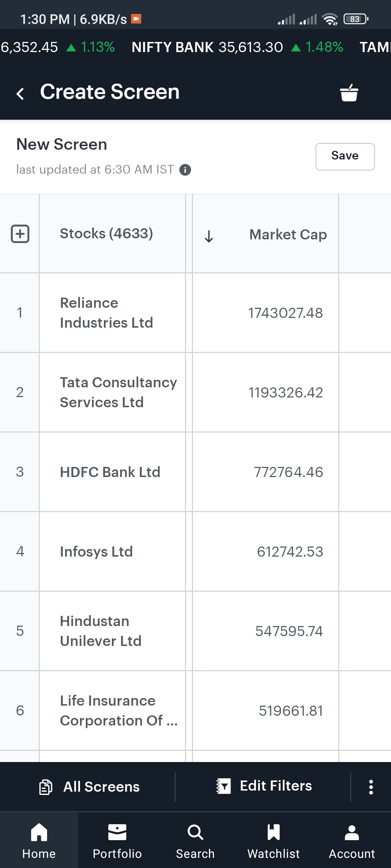Switch to the Portfolio tab
The image size is (391, 868).
pos(117,841)
